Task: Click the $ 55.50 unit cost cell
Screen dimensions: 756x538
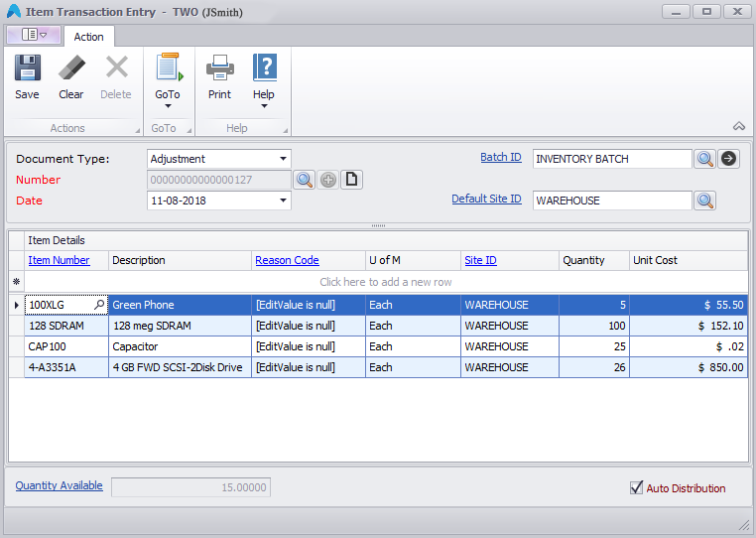Action: 689,305
